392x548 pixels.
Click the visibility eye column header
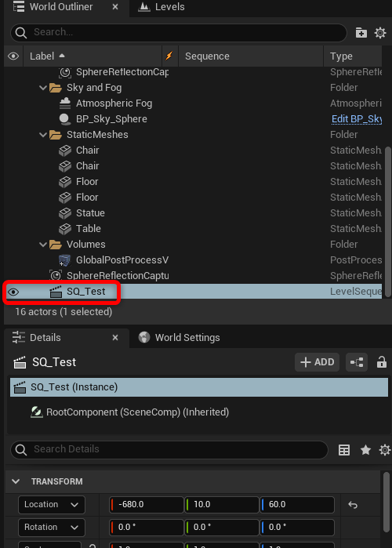(13, 56)
